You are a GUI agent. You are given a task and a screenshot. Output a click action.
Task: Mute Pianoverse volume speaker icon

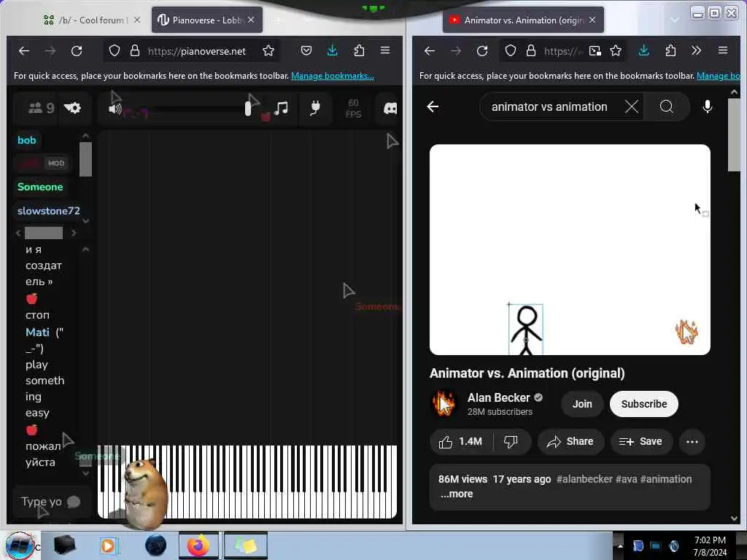[x=115, y=109]
